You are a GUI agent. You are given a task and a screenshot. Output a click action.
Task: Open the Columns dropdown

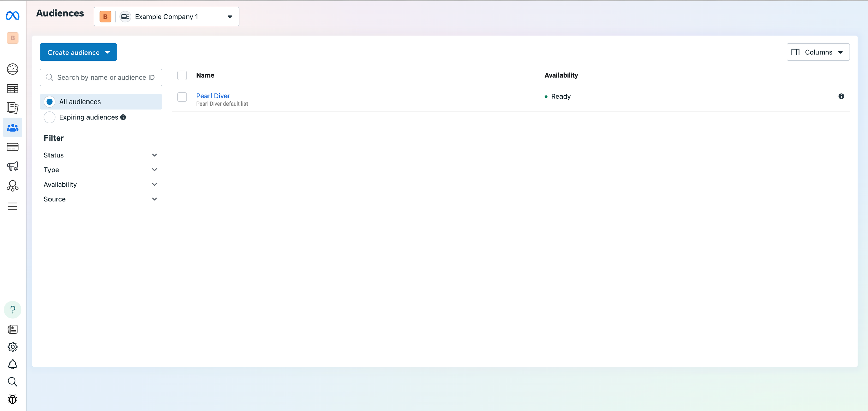[x=818, y=52]
